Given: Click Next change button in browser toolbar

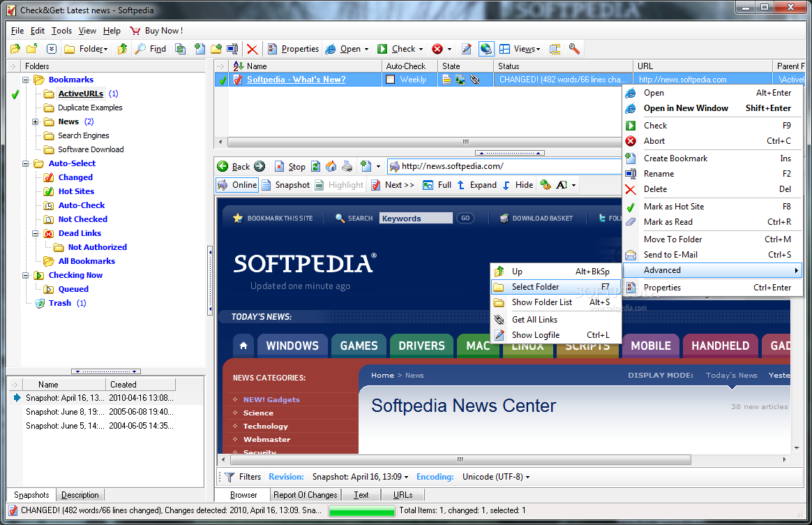Looking at the screenshot, I should pos(393,185).
